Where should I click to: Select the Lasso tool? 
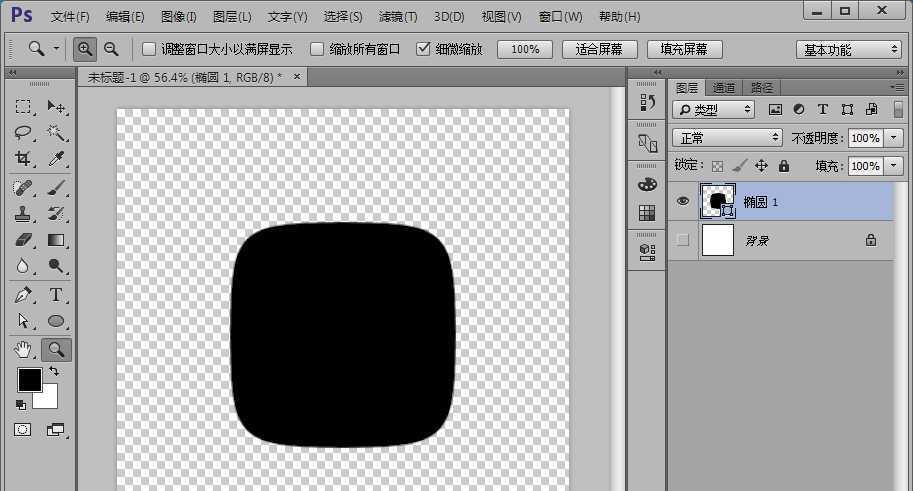tap(23, 133)
